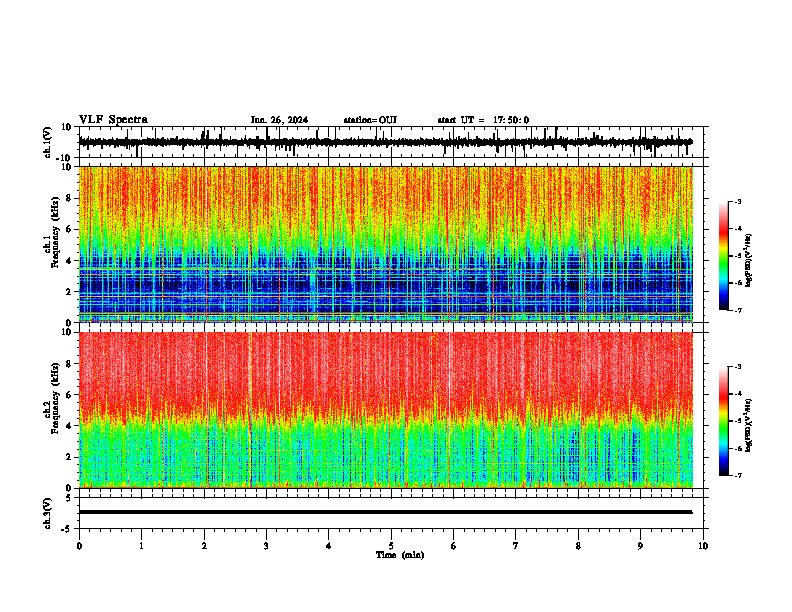Click the "station=OUI" header label
The width and height of the screenshot is (792, 612).
pos(370,120)
